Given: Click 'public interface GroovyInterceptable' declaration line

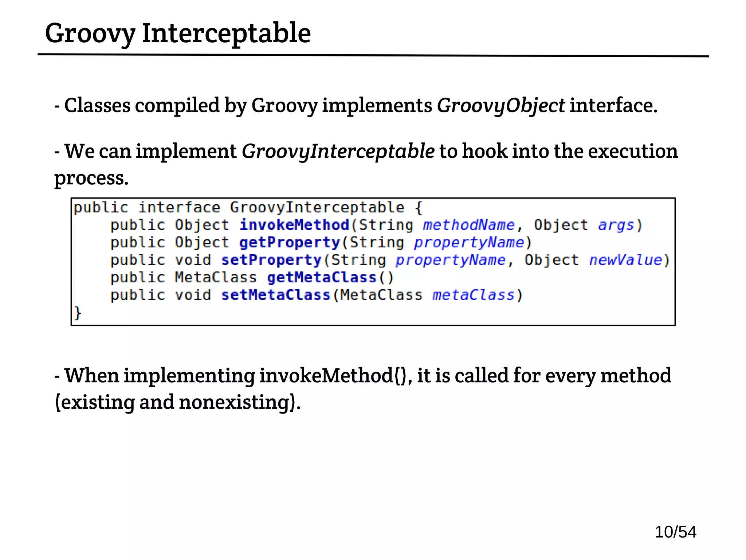Looking at the screenshot, I should (248, 208).
